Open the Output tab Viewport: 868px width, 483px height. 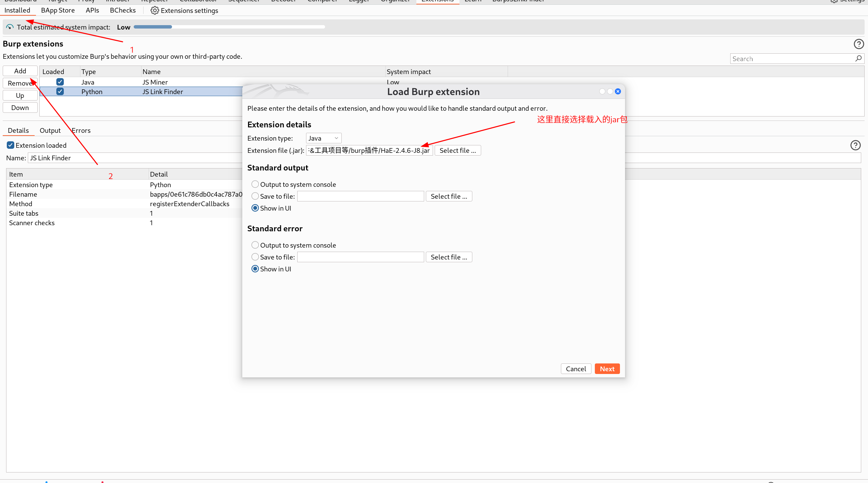pos(50,130)
